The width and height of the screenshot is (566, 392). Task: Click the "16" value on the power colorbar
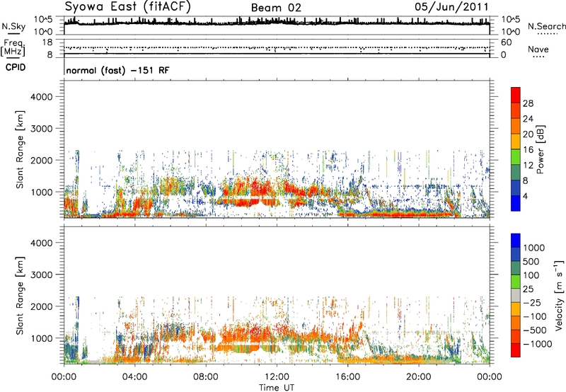pyautogui.click(x=528, y=150)
